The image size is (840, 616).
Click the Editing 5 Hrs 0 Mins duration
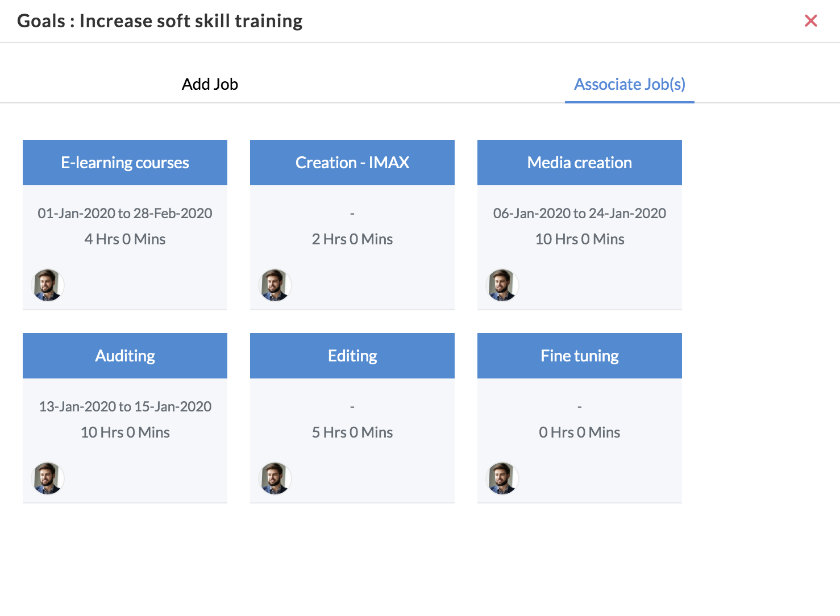pyautogui.click(x=352, y=432)
